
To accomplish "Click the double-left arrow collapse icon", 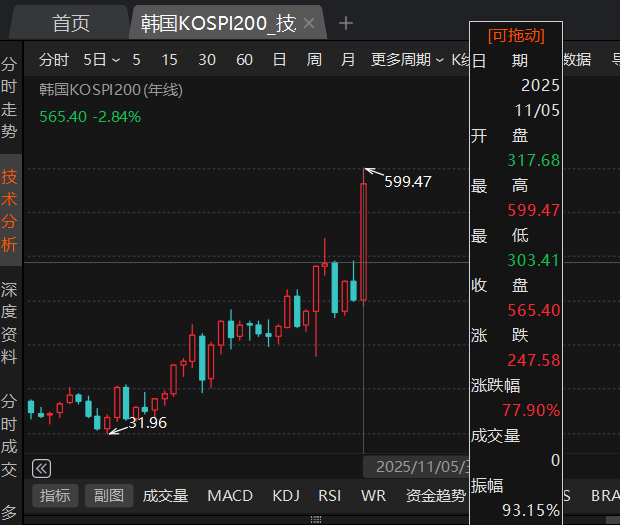I will click(42, 469).
